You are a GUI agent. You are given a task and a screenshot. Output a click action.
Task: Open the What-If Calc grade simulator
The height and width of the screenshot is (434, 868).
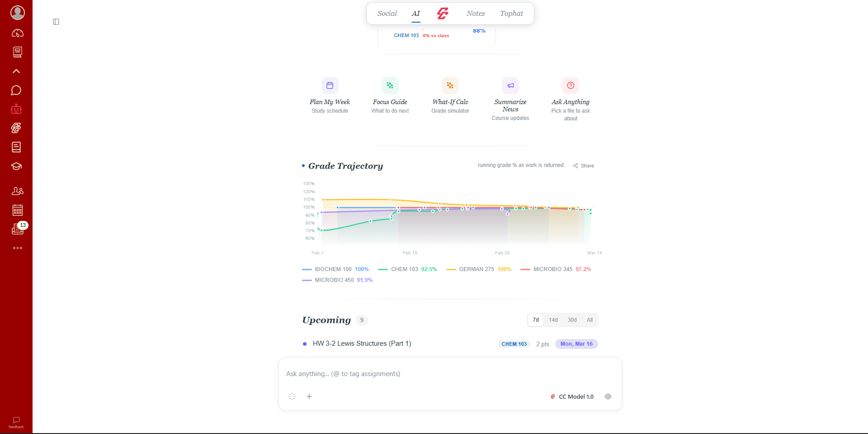[x=450, y=95]
